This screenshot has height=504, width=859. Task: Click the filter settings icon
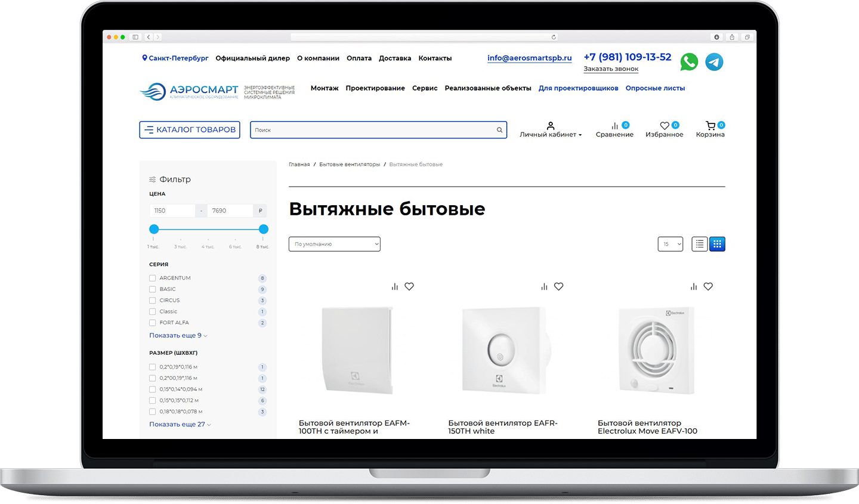[x=152, y=180]
